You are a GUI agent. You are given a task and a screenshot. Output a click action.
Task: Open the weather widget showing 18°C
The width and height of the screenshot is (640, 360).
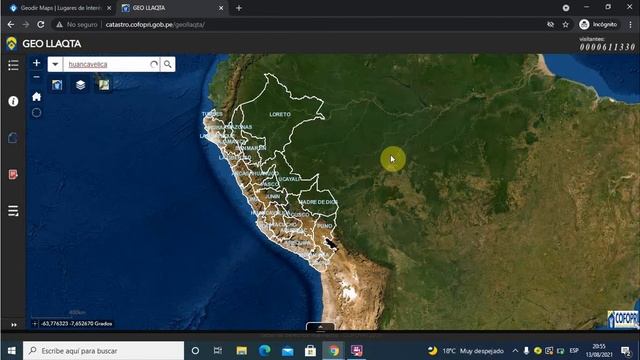click(x=466, y=351)
